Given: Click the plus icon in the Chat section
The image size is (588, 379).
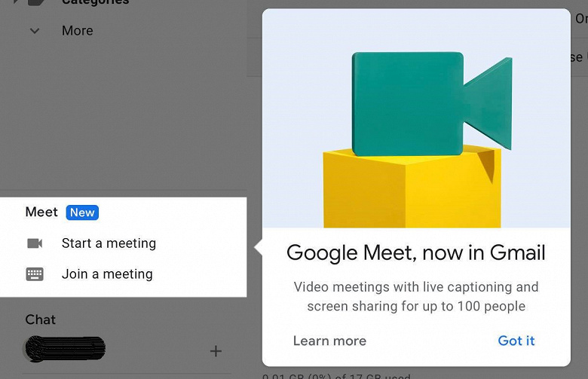Looking at the screenshot, I should point(216,351).
